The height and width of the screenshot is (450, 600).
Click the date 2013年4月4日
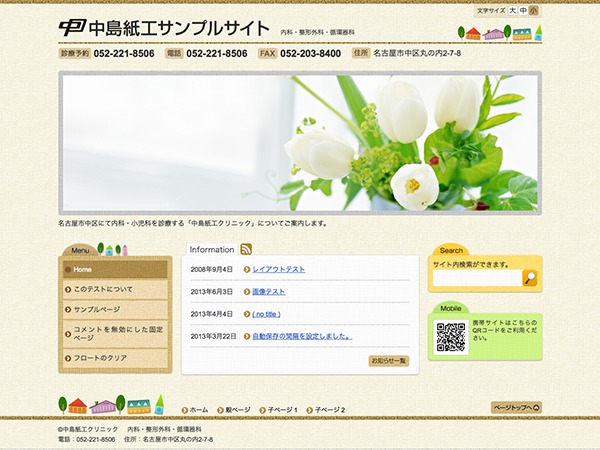coord(212,314)
